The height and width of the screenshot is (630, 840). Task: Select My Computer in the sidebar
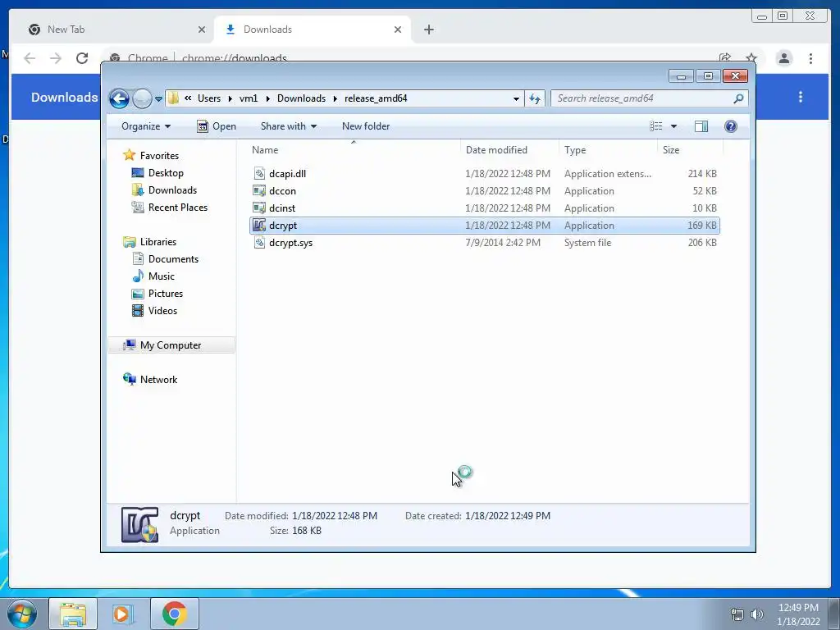[171, 345]
